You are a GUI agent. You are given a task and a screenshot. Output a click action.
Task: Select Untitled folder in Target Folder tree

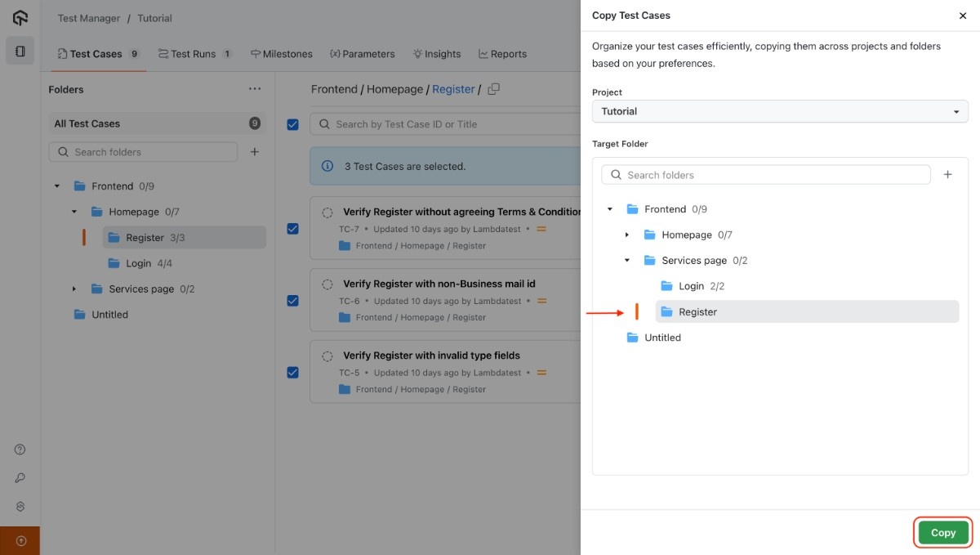(662, 338)
